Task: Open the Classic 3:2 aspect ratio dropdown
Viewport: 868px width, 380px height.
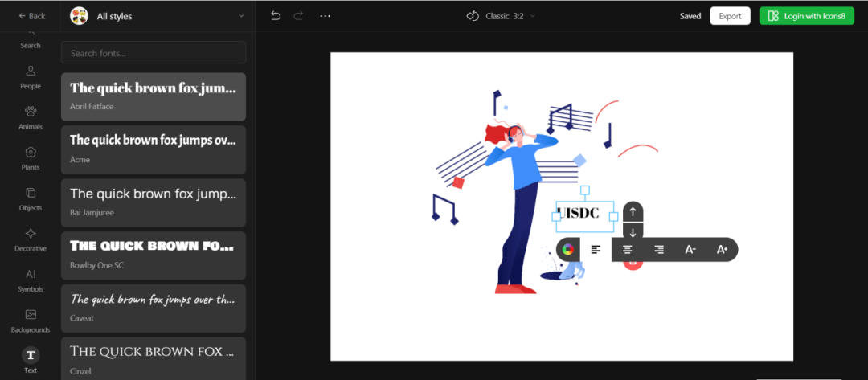Action: (501, 16)
